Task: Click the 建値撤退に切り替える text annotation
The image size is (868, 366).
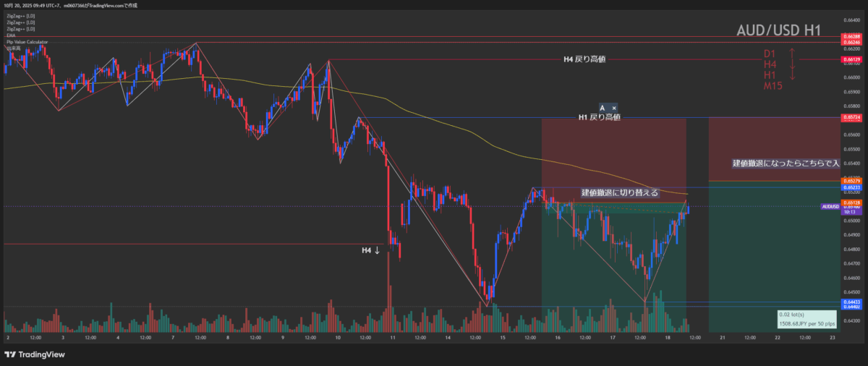Action: pos(620,192)
